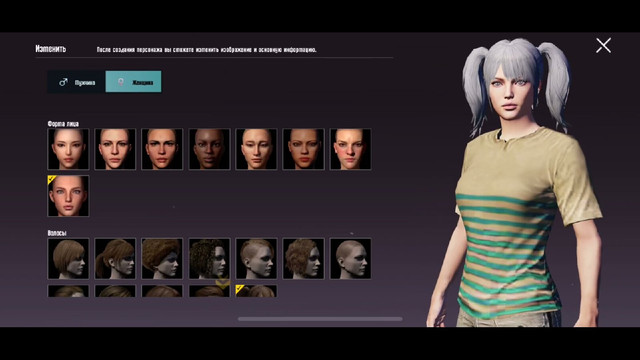
Task: Choose the first pale face in the top row
Action: [68, 149]
